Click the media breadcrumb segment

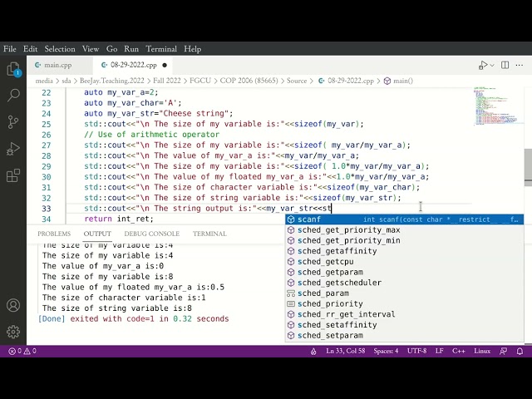pos(44,81)
